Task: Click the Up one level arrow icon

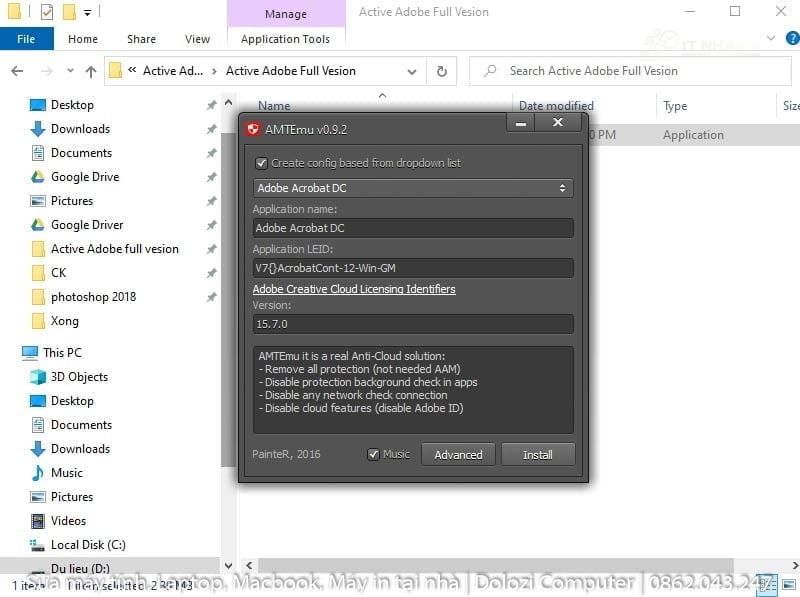Action: tap(91, 71)
